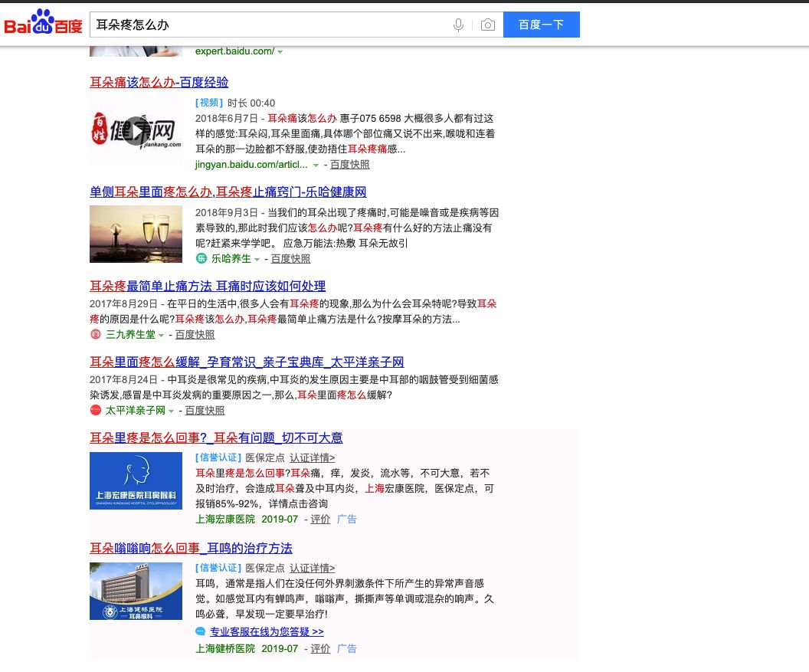Open the 太平洋亲子网 source link

[136, 410]
